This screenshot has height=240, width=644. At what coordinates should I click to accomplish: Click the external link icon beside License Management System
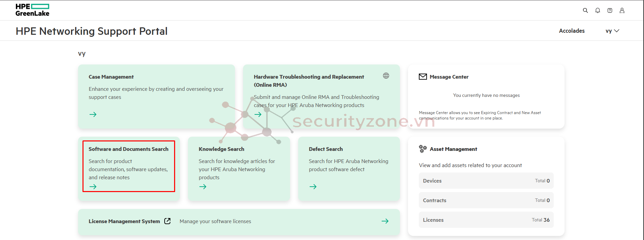167,221
